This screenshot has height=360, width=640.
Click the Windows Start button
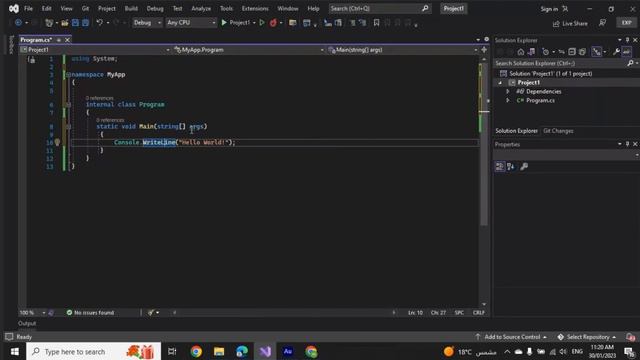14,352
